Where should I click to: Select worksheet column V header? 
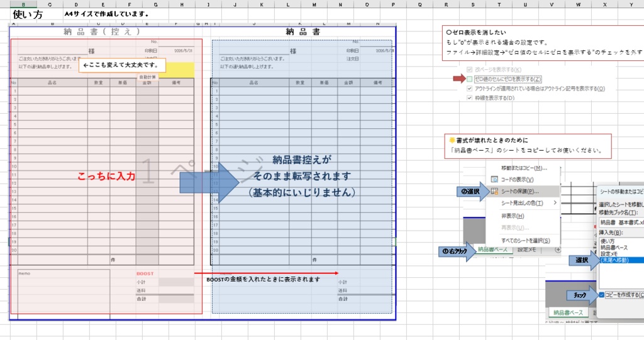click(552, 4)
